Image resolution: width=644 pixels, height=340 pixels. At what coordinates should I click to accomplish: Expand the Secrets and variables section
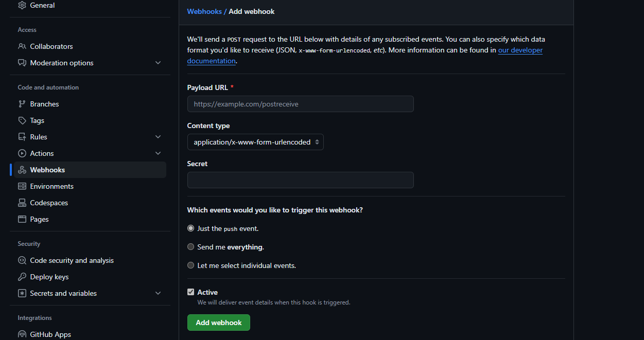(158, 293)
